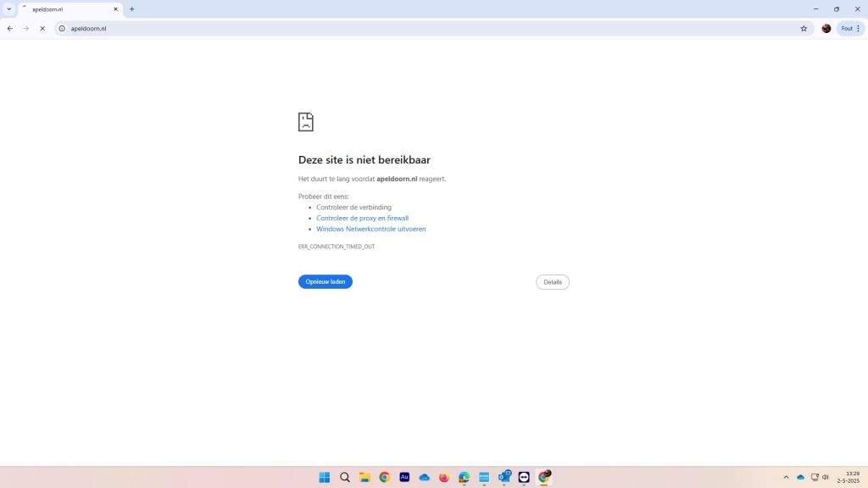Open clock showing 13:29 2-5-2025
The image size is (868, 488).
(849, 477)
